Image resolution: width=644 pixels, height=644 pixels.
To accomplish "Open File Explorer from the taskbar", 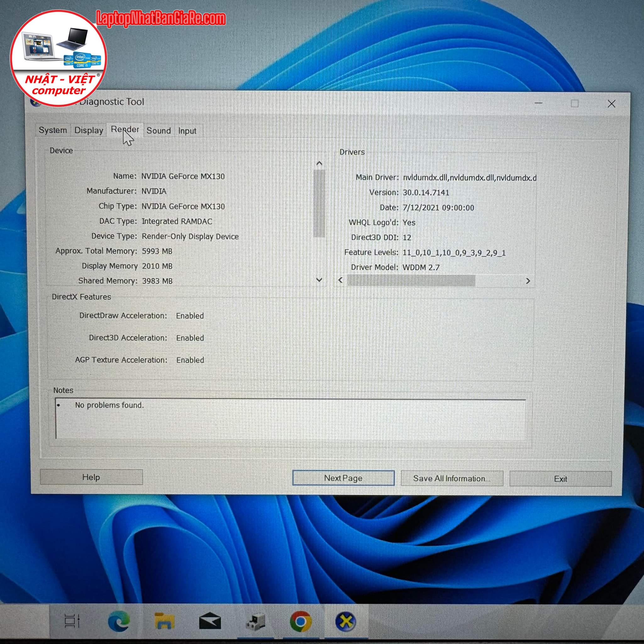I will 164,621.
